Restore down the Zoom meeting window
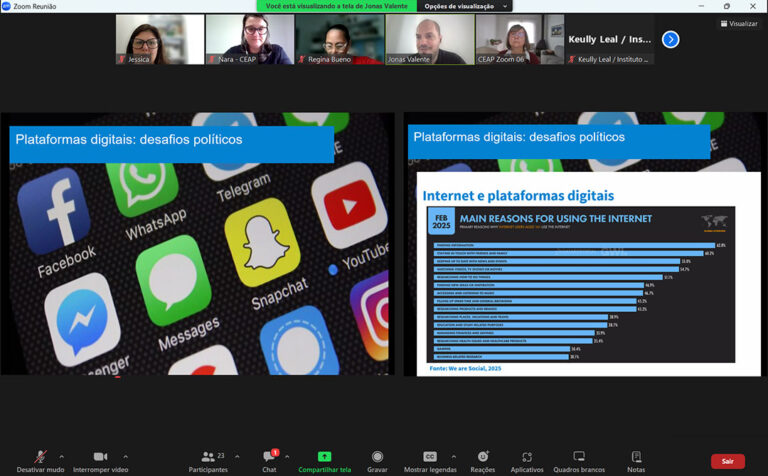Screen dimensions: 768x476 pos(727,6)
